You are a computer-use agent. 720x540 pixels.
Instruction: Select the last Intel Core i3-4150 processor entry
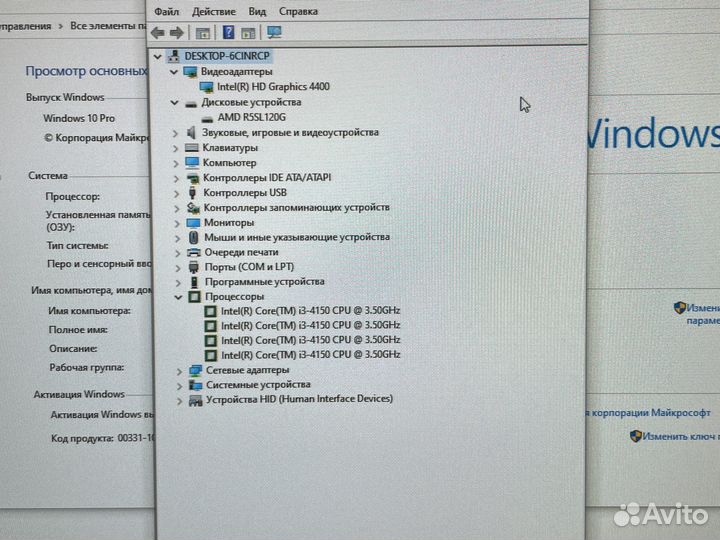pos(311,354)
